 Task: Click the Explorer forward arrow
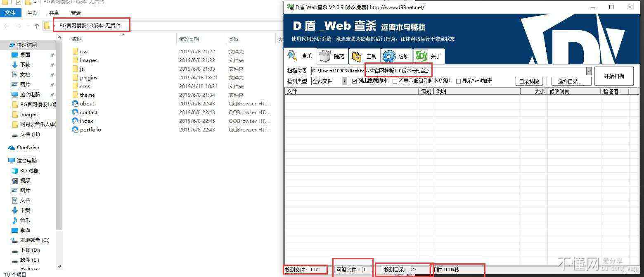pos(18,26)
